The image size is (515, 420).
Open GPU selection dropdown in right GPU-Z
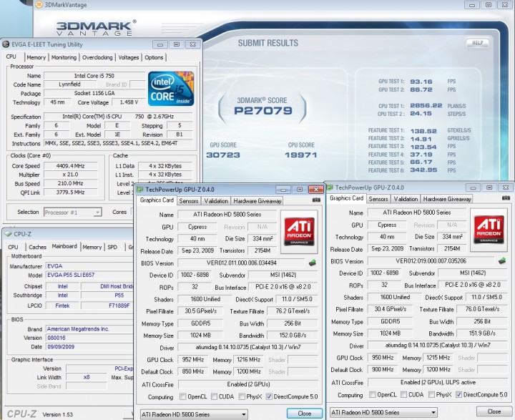pyautogui.click(x=383, y=412)
